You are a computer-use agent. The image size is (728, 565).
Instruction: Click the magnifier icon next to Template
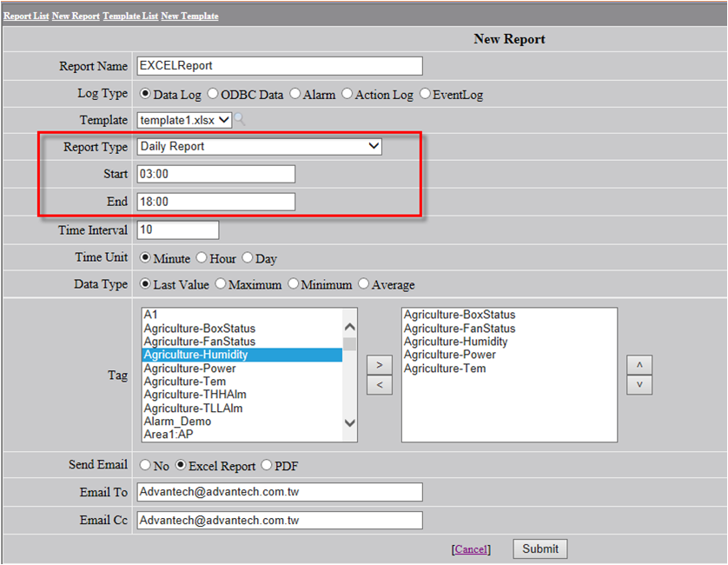(x=240, y=120)
